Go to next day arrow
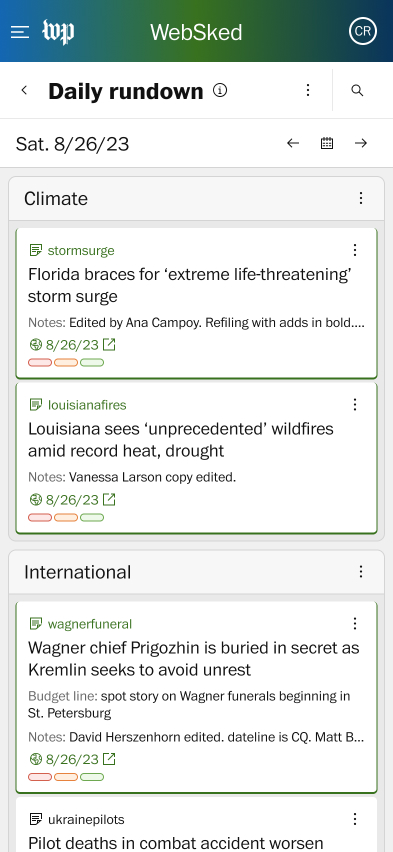The height and width of the screenshot is (852, 393). coord(361,143)
